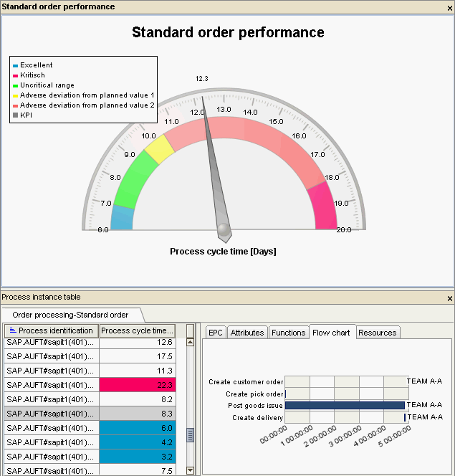Click TEAM A-A label beside Post goods issue
Screen dimensions: 455x476
(x=424, y=405)
